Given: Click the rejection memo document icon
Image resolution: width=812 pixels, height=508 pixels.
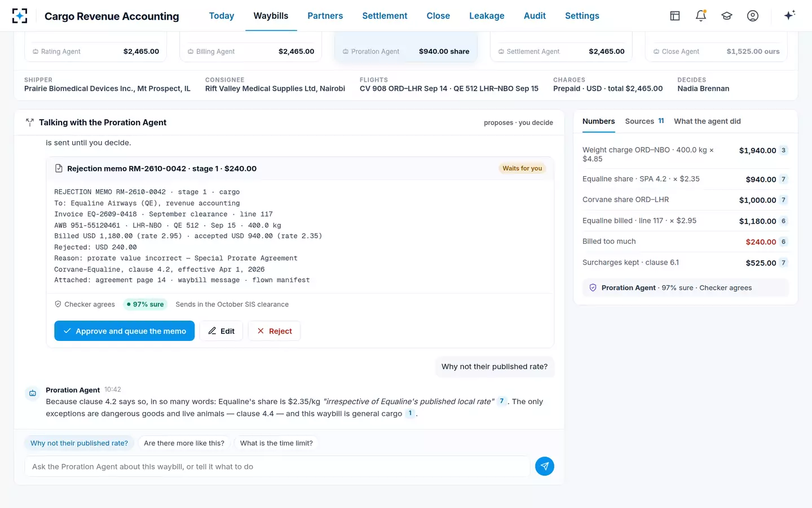Looking at the screenshot, I should click(59, 168).
